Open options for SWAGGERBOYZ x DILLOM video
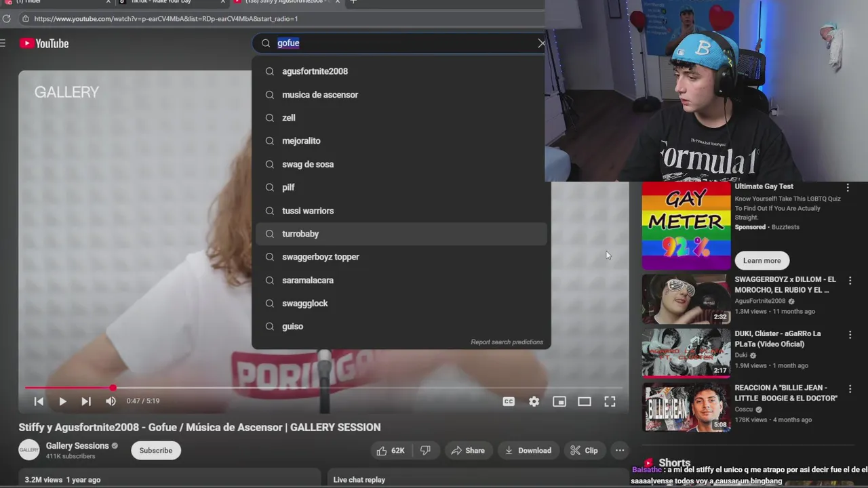The image size is (868, 488). pyautogui.click(x=850, y=281)
